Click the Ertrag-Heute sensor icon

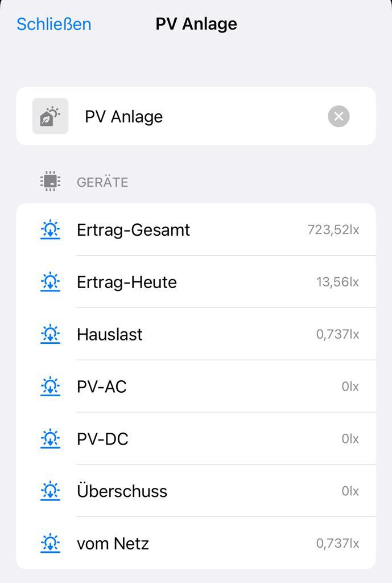51,282
